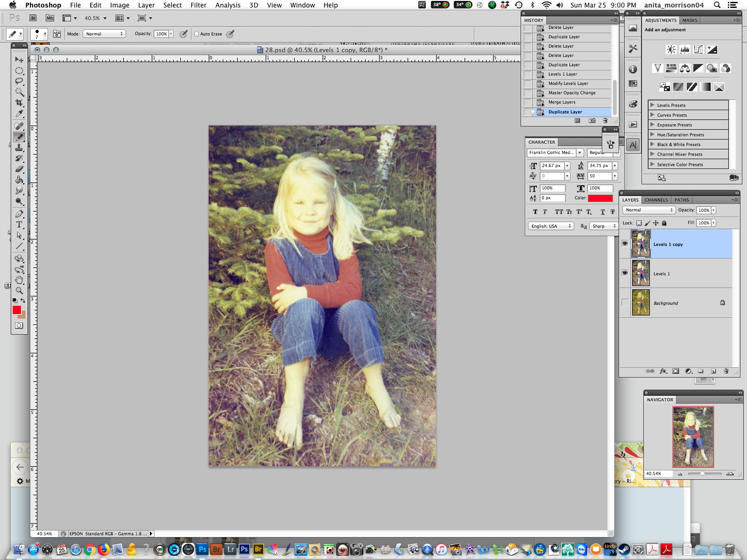Add a layer mask in Layers panel
The height and width of the screenshot is (560, 747).
[x=676, y=371]
